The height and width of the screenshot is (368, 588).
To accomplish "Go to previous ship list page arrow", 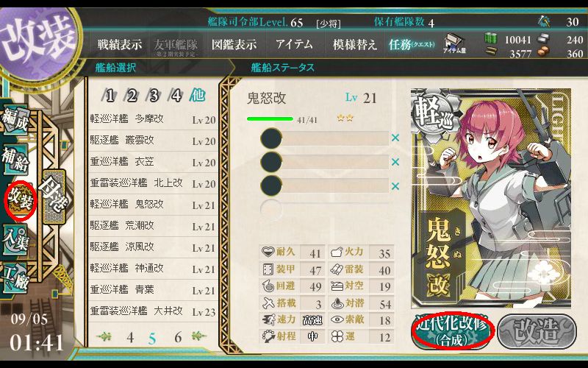I will pyautogui.click(x=104, y=336).
